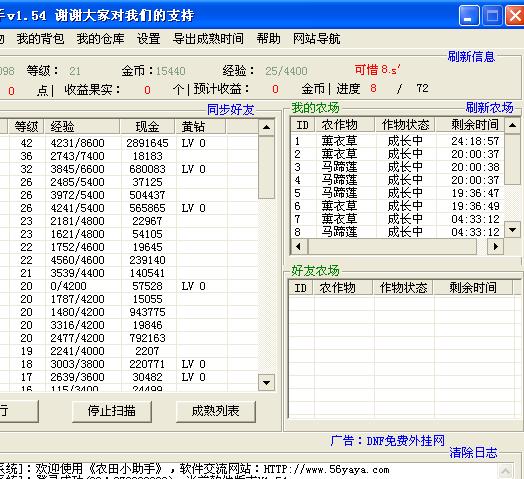Open the 导出成熟时间 menu

click(208, 39)
